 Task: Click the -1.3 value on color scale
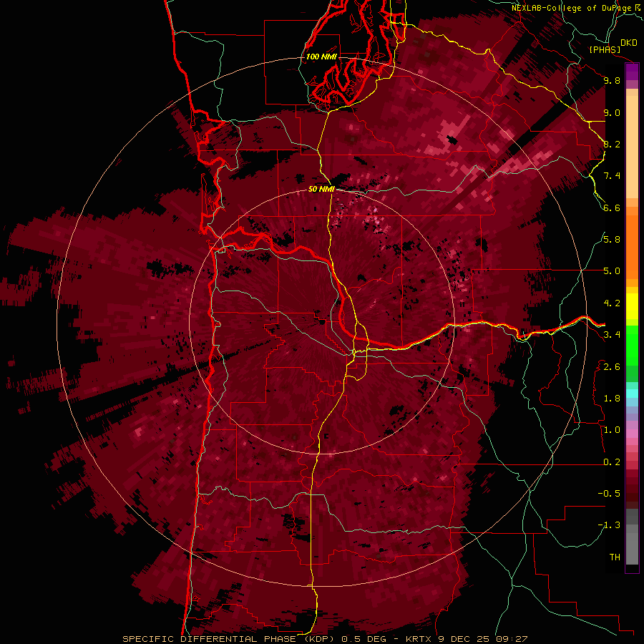click(x=609, y=525)
